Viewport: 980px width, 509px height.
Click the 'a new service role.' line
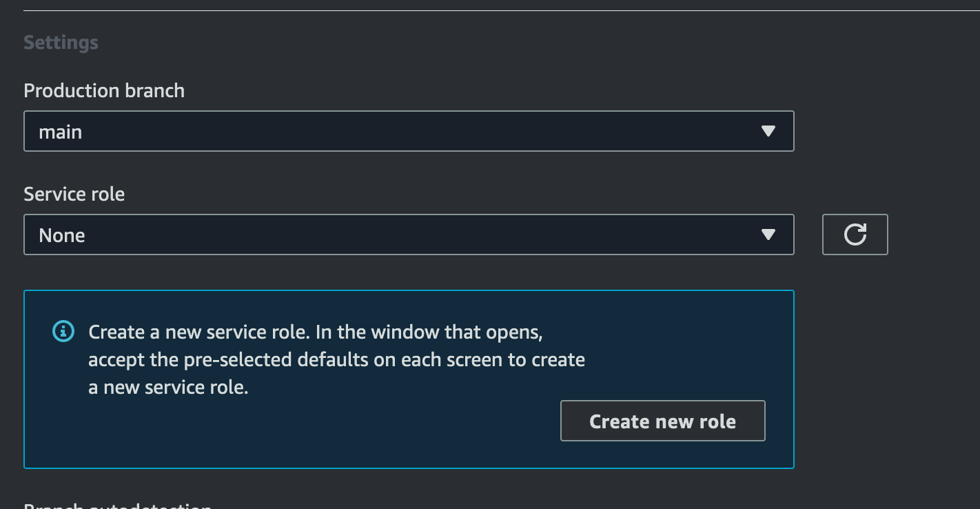pyautogui.click(x=168, y=388)
